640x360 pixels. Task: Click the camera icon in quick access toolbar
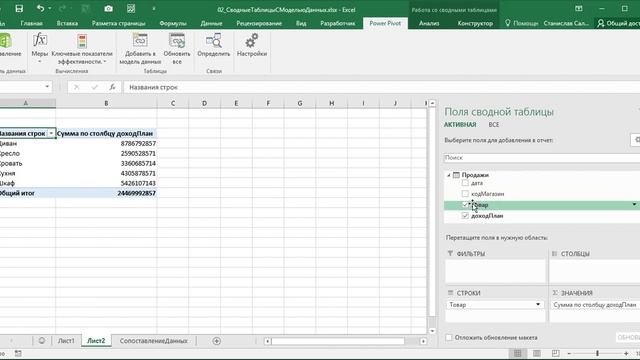pos(108,9)
